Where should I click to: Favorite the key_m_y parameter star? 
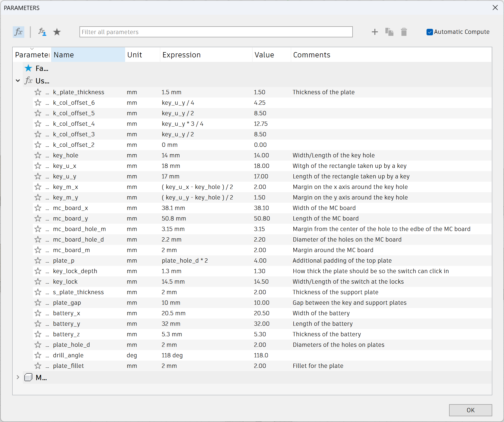coord(38,197)
